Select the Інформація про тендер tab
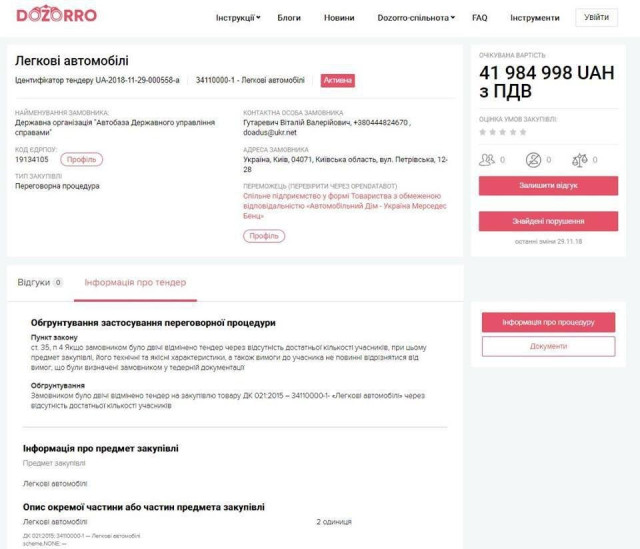Viewport: 640px width, 549px height. [x=136, y=283]
